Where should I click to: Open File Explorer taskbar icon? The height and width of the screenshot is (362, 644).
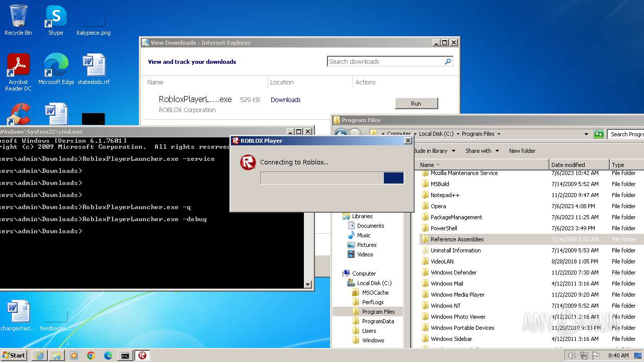pyautogui.click(x=57, y=355)
